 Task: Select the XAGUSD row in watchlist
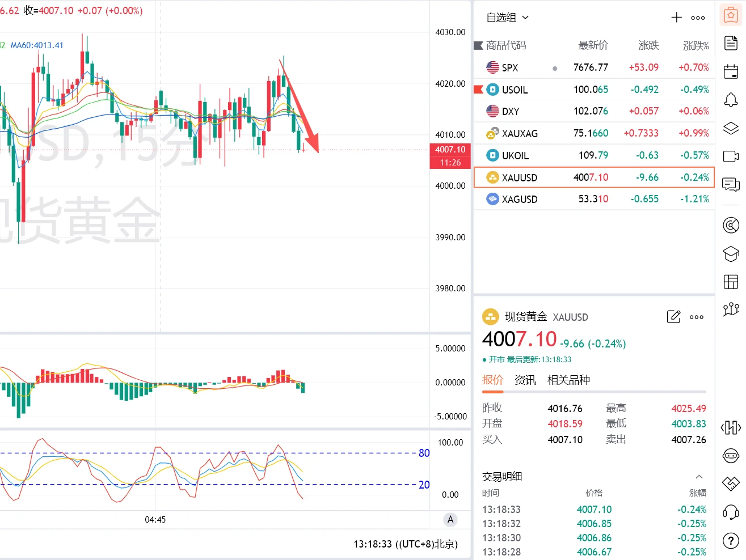click(x=594, y=199)
